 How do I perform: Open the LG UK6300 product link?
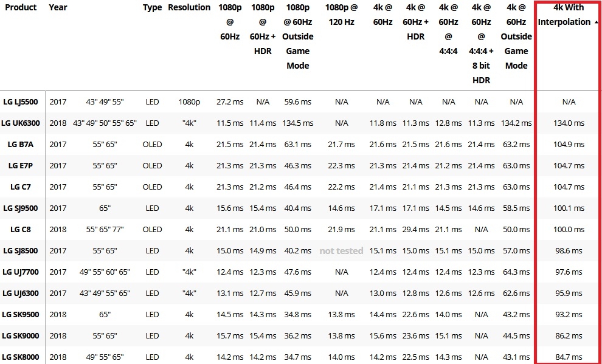click(21, 123)
